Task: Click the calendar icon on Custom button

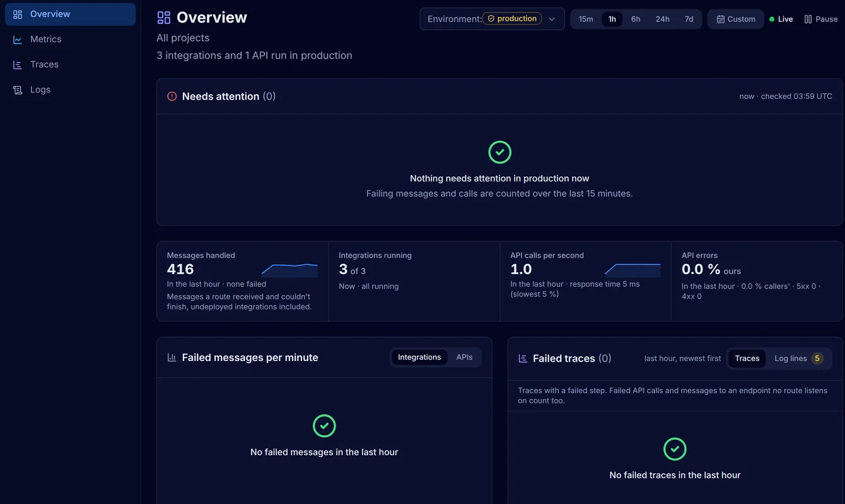Action: click(721, 19)
